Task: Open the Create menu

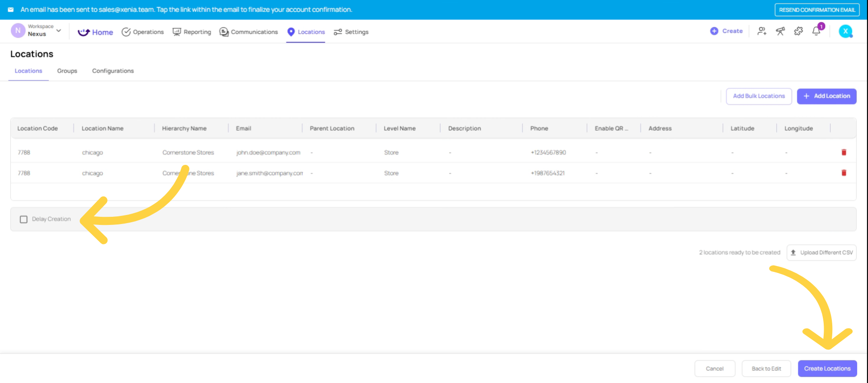Action: tap(726, 31)
